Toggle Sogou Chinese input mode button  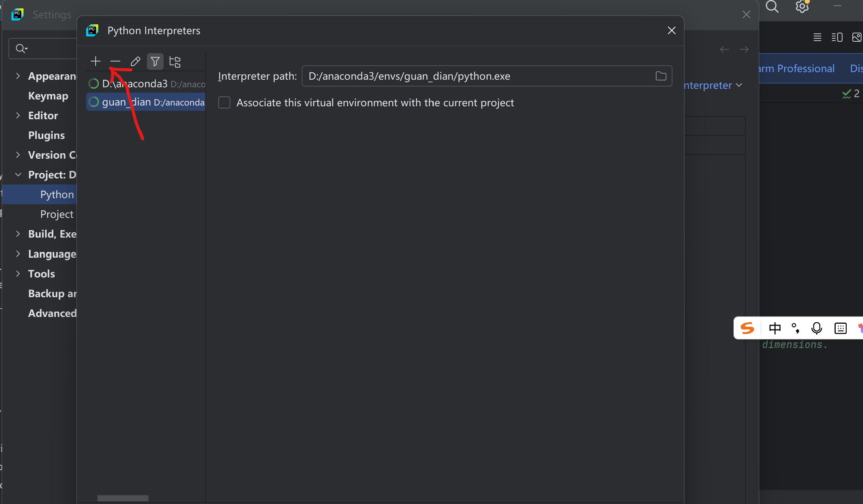click(x=775, y=328)
